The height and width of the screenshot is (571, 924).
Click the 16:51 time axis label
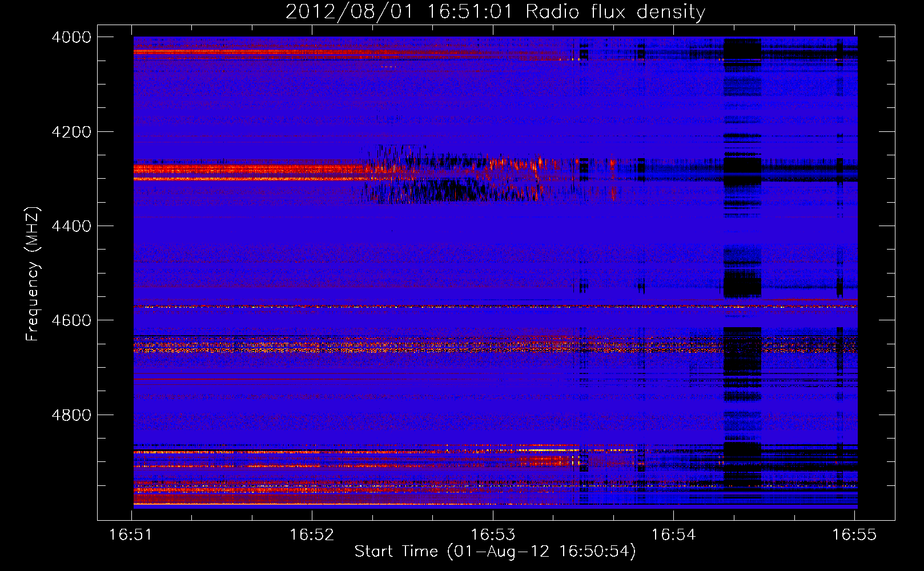tap(131, 535)
